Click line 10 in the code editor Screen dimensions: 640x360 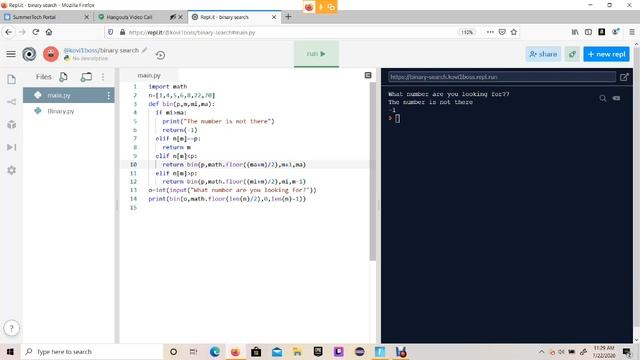[x=245, y=164]
